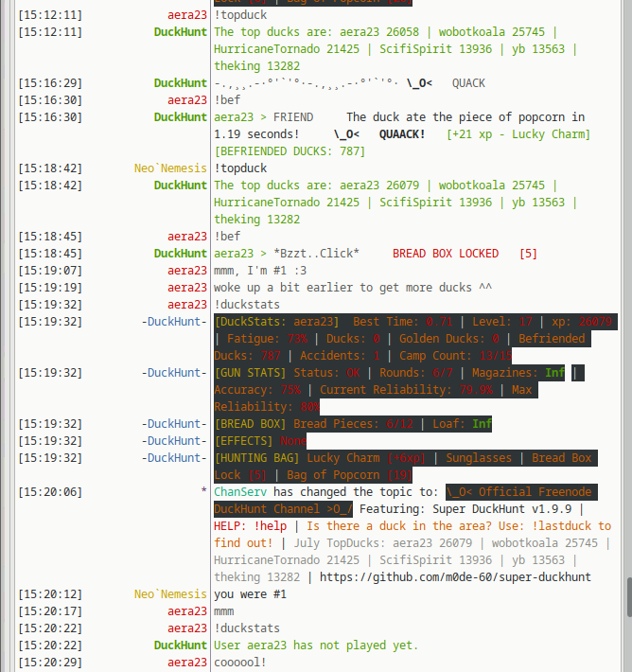Screen dimensions: 632x672
Task: Click the 'QUAACK!' bold text
Action: [x=402, y=134]
